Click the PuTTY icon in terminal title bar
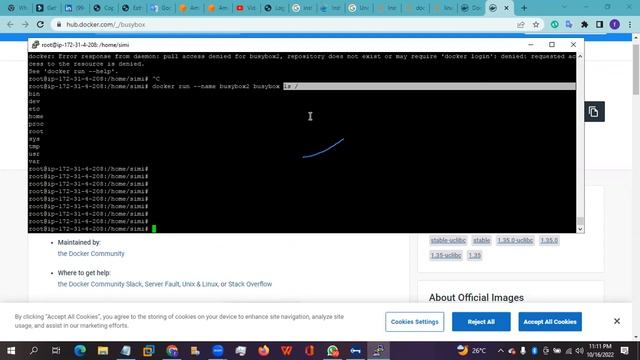This screenshot has width=640, height=360. [35, 45]
